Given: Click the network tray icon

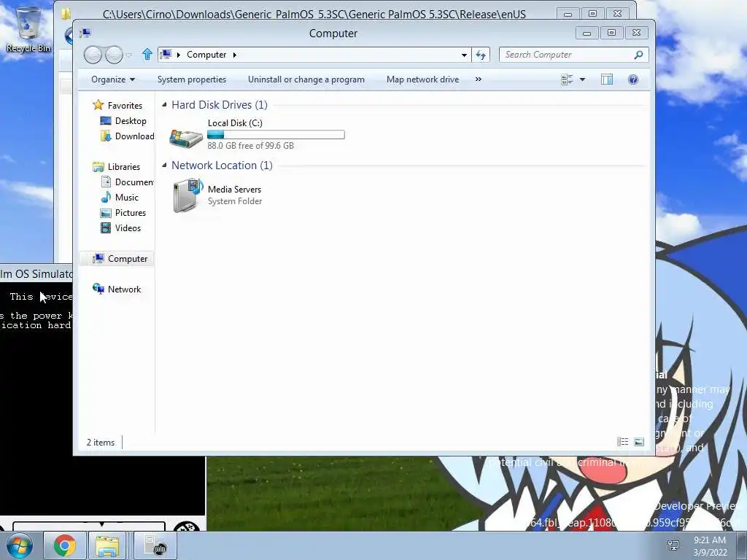Looking at the screenshot, I should pos(673,545).
